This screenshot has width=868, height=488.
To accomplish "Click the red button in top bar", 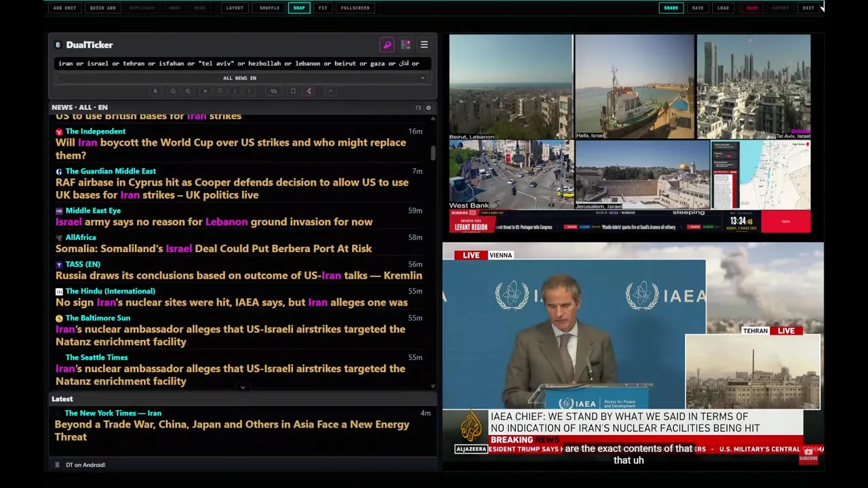I will [752, 8].
